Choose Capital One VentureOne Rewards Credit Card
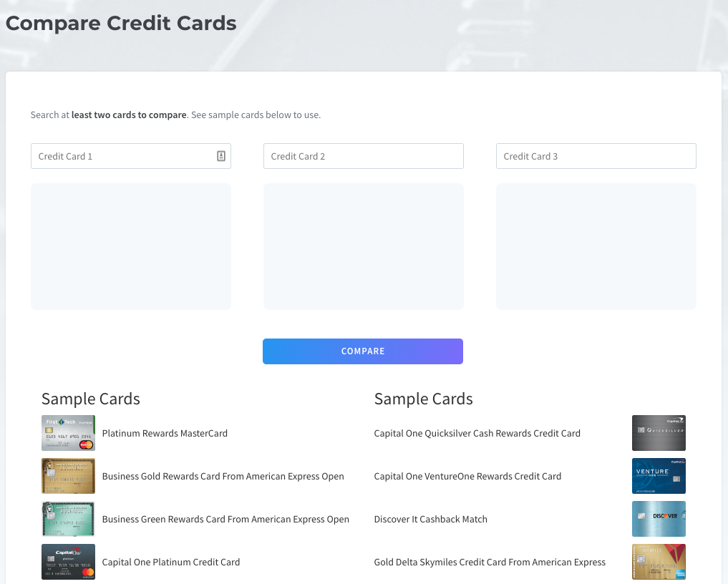Screen dimensions: 728x584 click(467, 477)
